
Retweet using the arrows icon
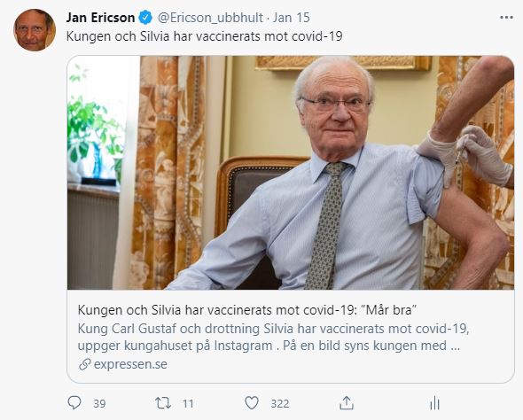pos(163,403)
